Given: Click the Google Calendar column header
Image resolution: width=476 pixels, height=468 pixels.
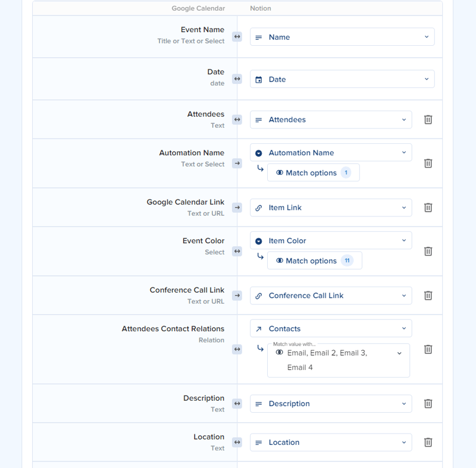Looking at the screenshot, I should point(198,8).
